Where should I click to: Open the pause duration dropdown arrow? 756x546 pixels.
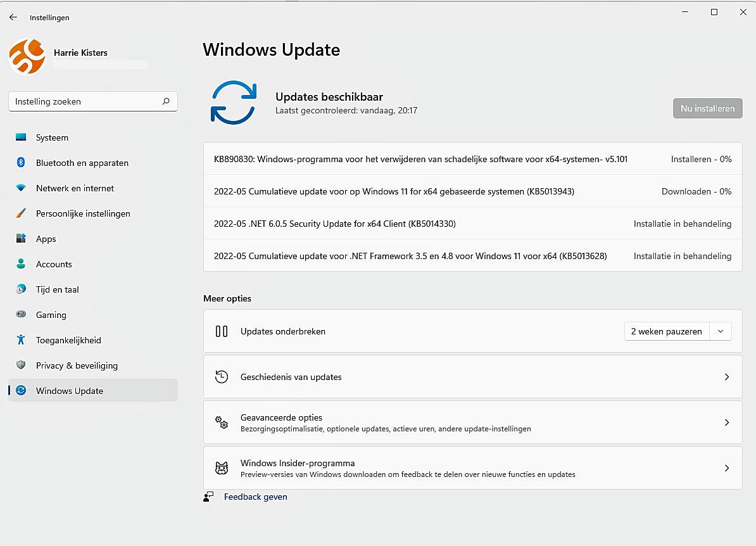point(721,331)
